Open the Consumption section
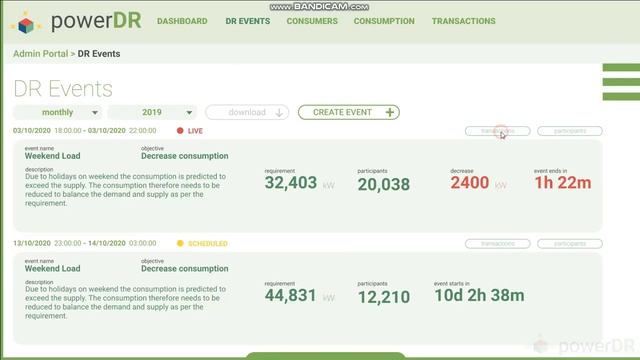640x360 pixels. click(384, 21)
